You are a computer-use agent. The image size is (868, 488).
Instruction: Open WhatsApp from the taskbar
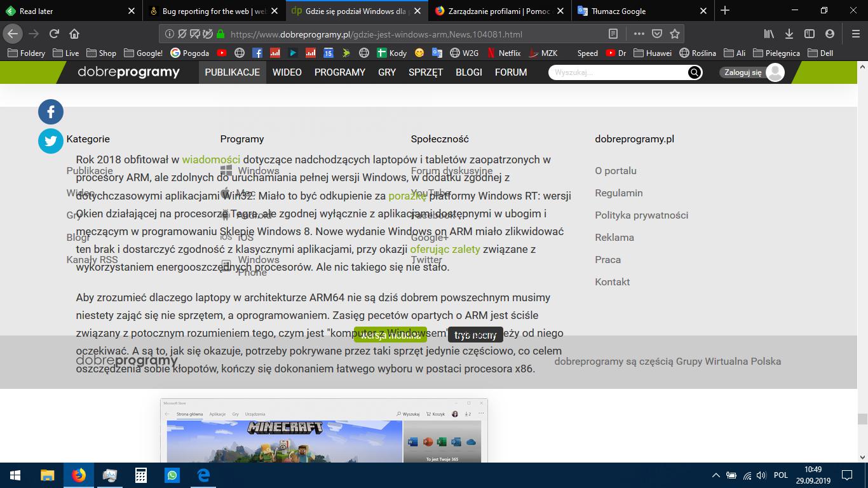172,475
